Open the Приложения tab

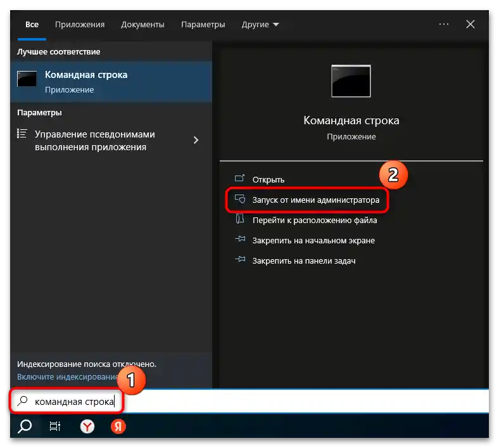tap(80, 25)
